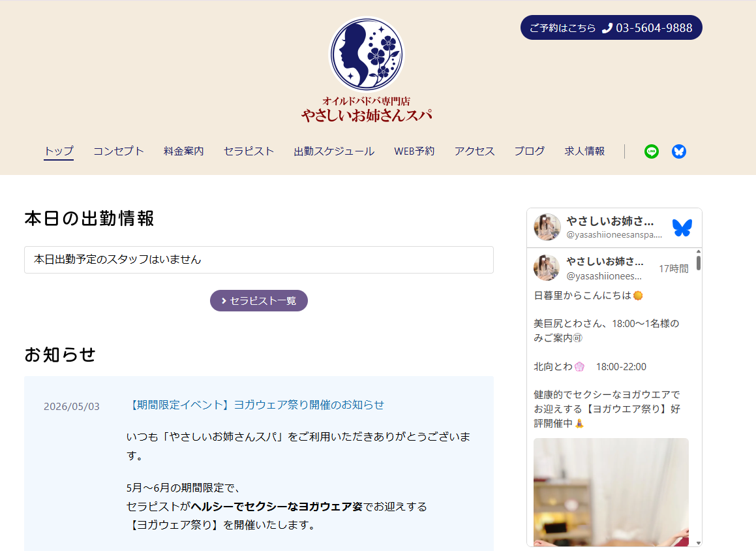
Task: Click the post author avatar beside 17時間
Action: tap(547, 268)
